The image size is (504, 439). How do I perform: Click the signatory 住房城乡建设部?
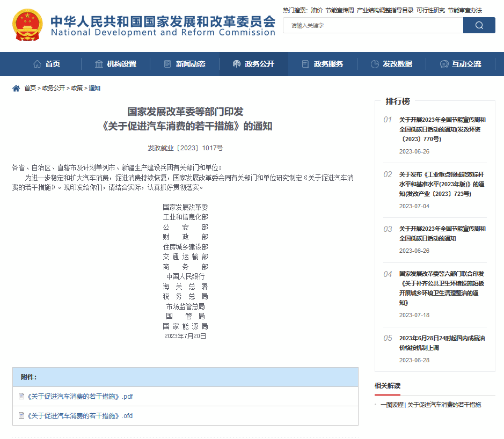click(x=186, y=247)
